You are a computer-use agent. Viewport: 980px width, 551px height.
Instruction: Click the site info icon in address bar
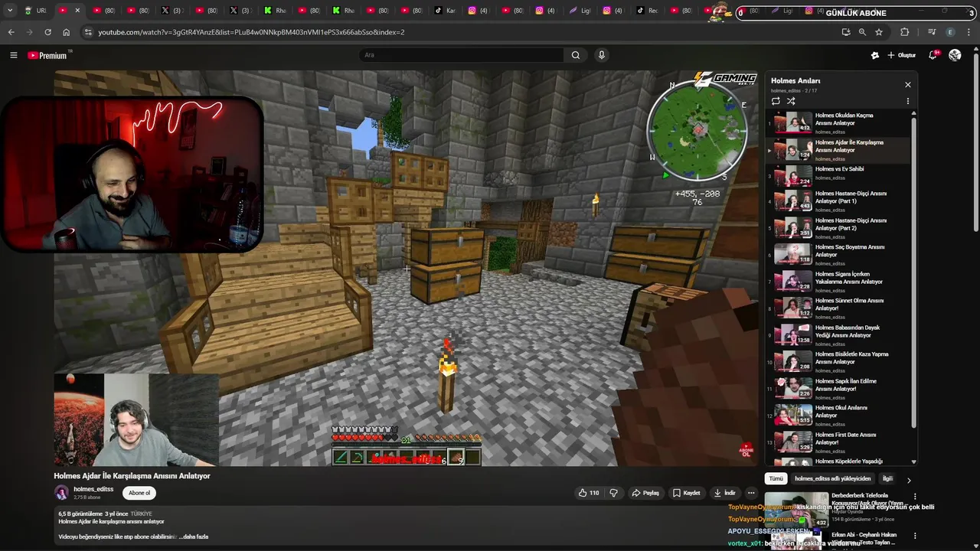click(88, 32)
